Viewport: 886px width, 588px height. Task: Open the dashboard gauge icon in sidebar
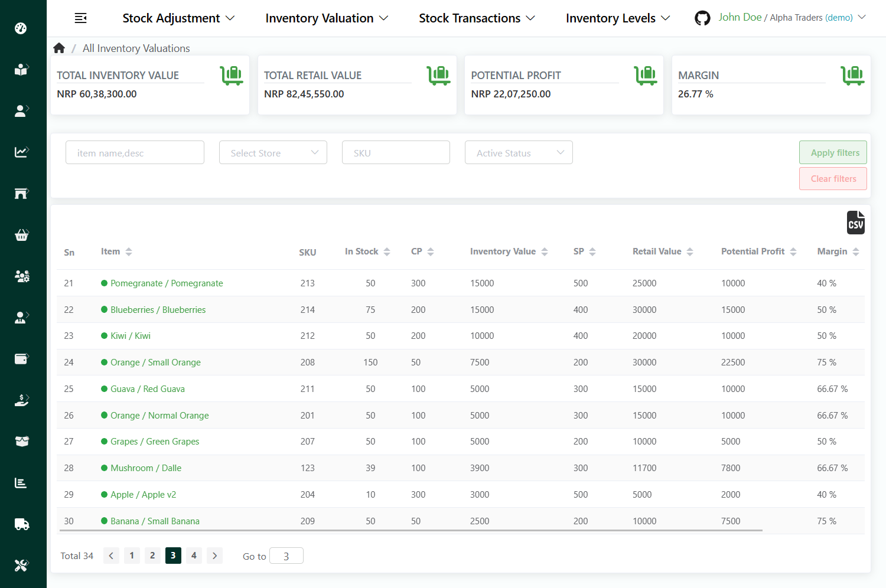pyautogui.click(x=21, y=28)
